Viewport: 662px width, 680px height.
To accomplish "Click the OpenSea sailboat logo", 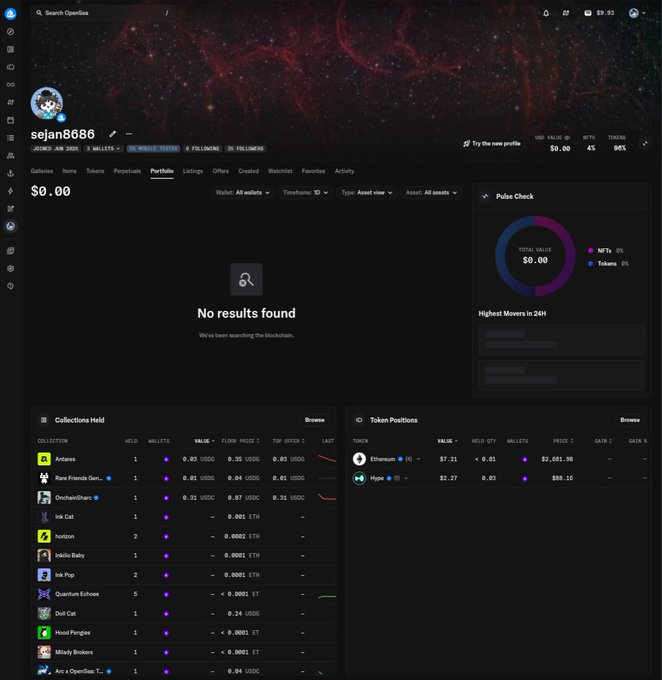I will (x=10, y=13).
